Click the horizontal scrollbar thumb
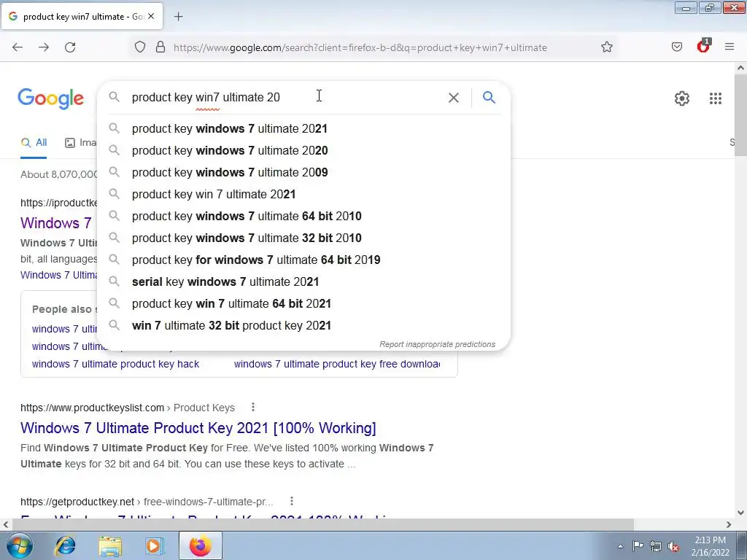Image resolution: width=747 pixels, height=560 pixels. (x=323, y=524)
